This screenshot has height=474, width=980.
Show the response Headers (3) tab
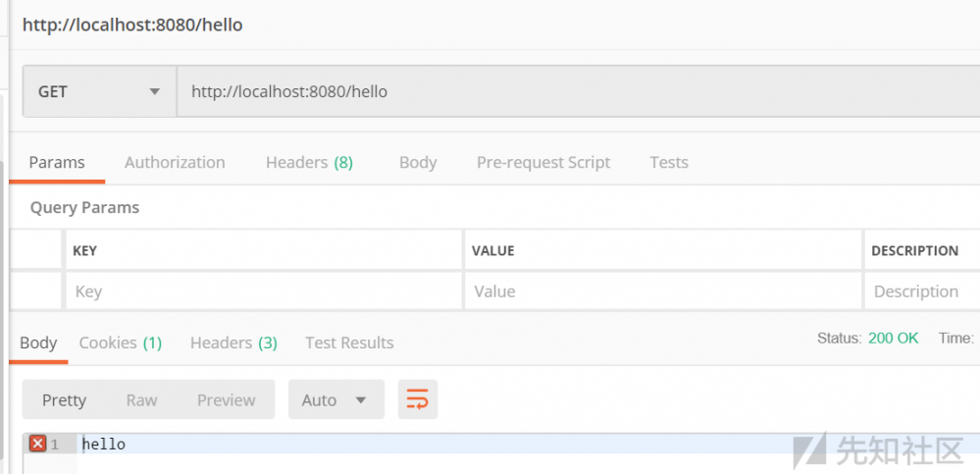(x=233, y=342)
